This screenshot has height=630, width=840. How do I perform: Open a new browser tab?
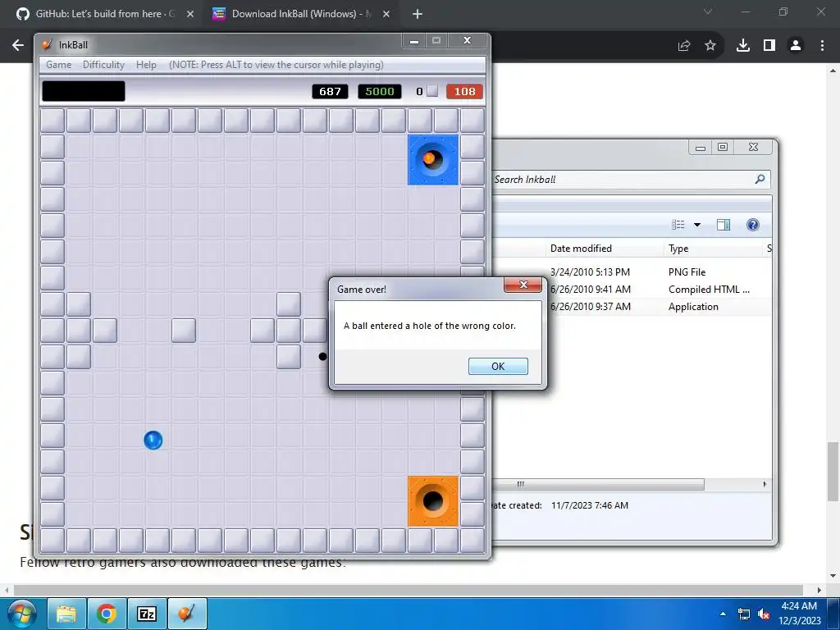pyautogui.click(x=418, y=14)
